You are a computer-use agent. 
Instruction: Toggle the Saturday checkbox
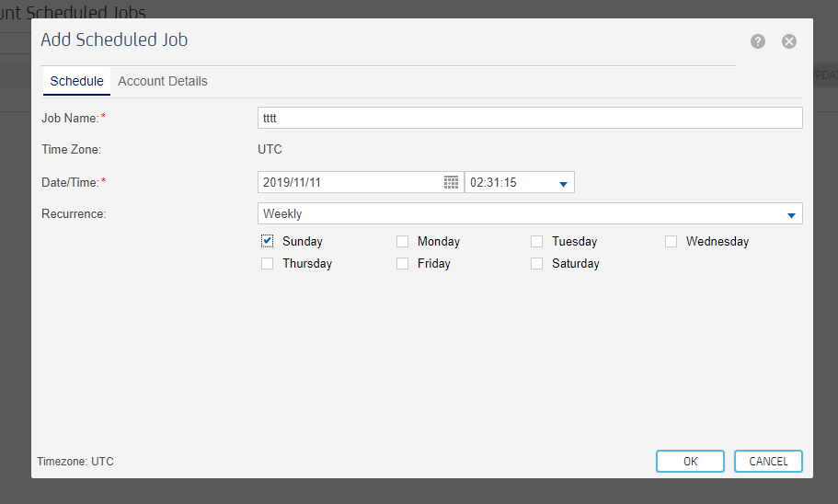(536, 263)
